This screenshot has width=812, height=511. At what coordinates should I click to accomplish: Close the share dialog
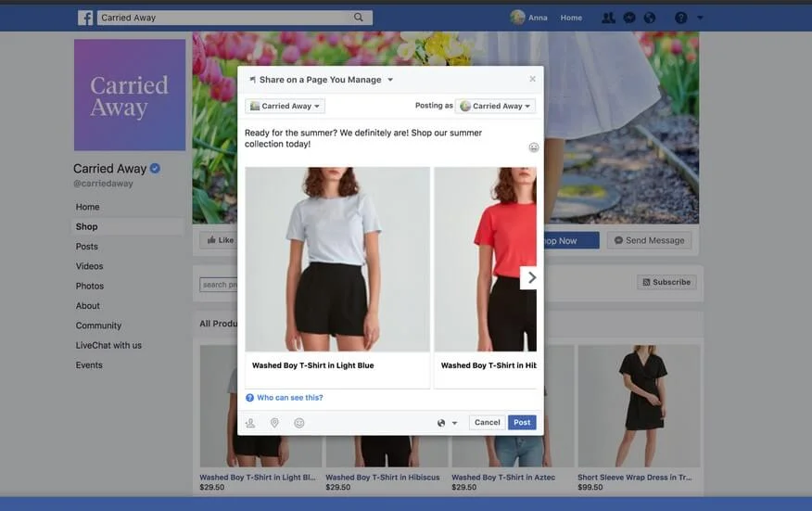click(532, 79)
